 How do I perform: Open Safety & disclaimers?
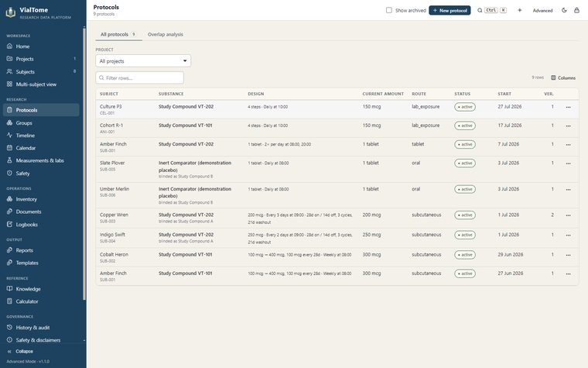(x=41, y=340)
